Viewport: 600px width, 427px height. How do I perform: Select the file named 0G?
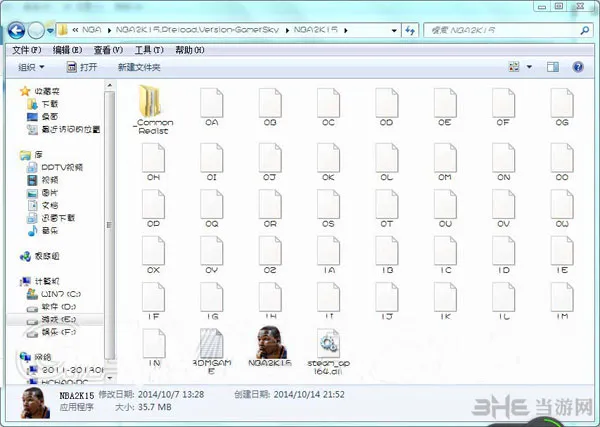coord(562,107)
